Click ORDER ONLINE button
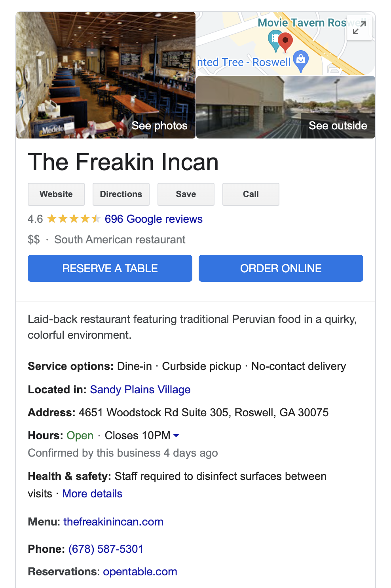The image size is (391, 588). pos(281,268)
